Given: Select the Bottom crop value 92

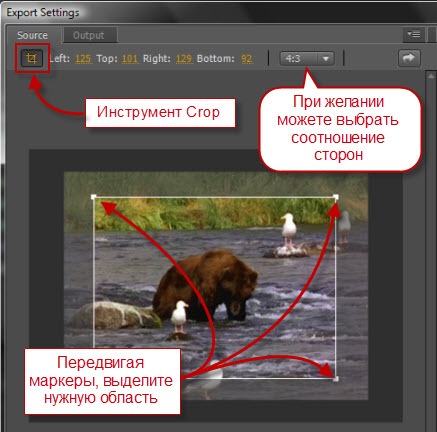Looking at the screenshot, I should tap(247, 59).
